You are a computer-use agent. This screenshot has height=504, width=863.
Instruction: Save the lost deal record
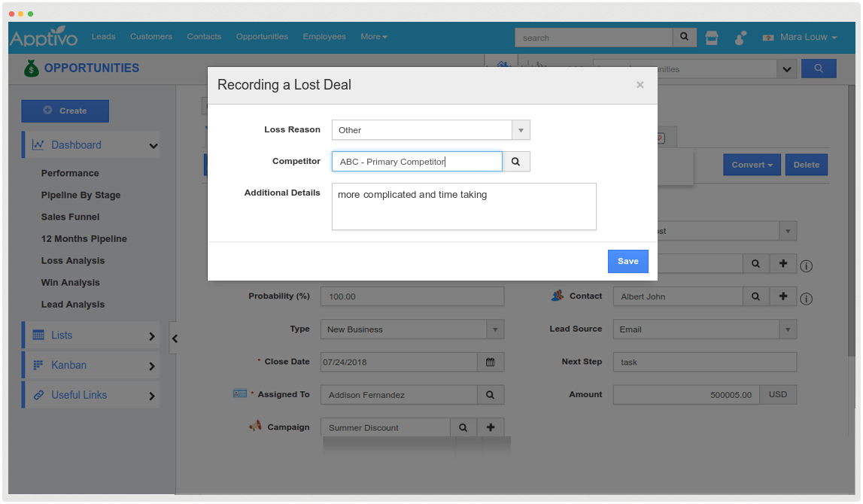point(627,261)
